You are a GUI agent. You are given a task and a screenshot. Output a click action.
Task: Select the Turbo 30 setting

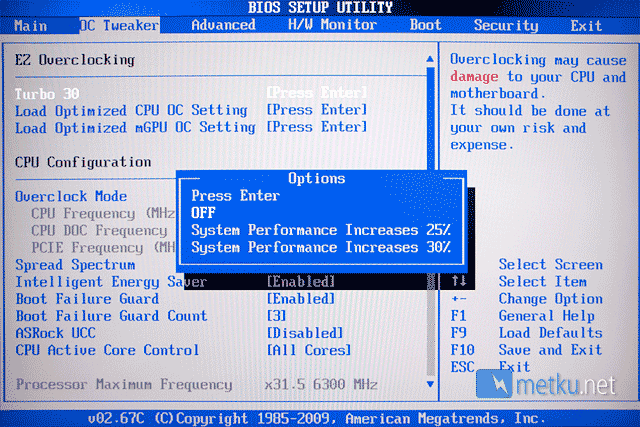(47, 94)
